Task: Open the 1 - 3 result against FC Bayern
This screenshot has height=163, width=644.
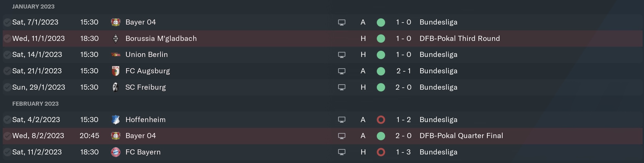Action: pyautogui.click(x=403, y=152)
